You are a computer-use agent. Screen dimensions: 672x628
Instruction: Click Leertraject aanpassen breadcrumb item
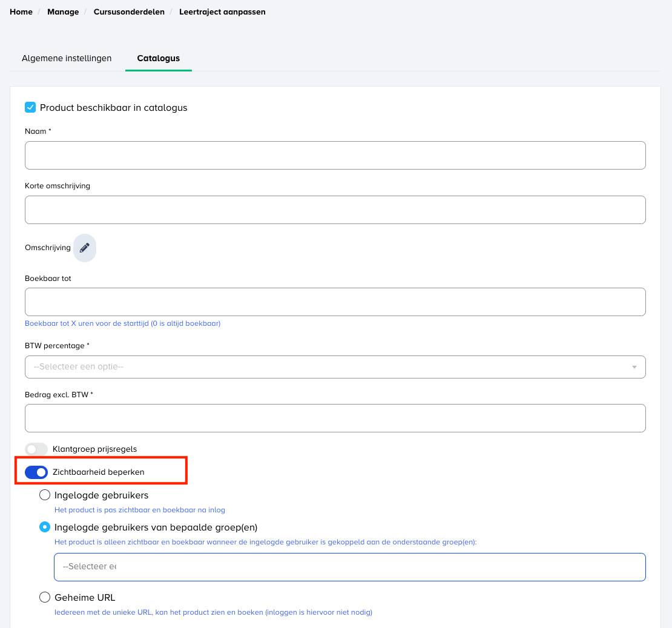pyautogui.click(x=222, y=12)
